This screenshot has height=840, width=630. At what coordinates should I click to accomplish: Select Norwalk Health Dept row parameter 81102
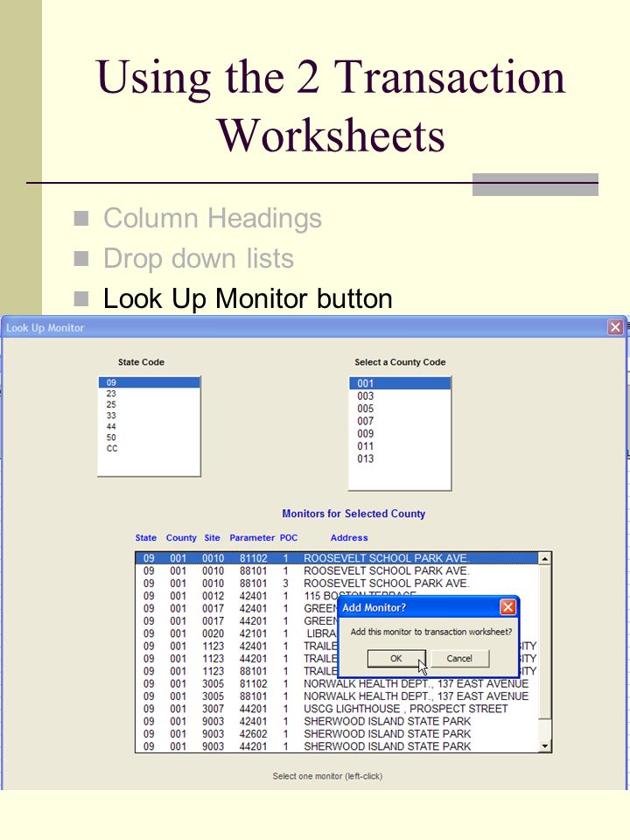coord(337,683)
